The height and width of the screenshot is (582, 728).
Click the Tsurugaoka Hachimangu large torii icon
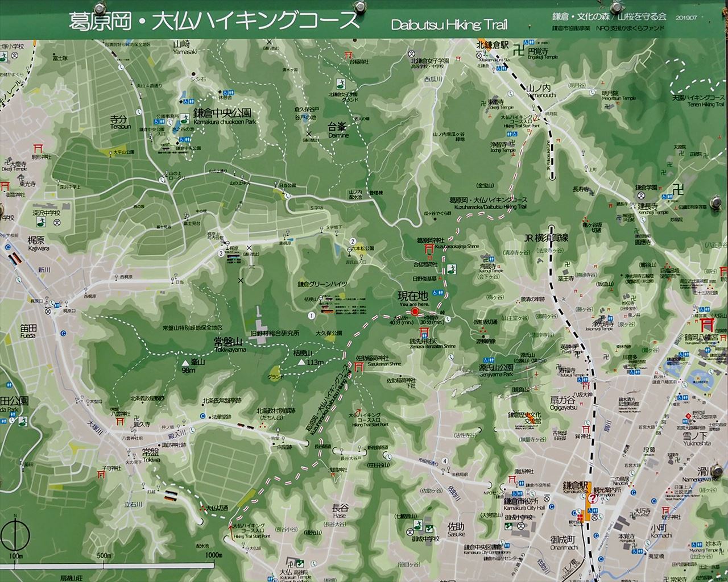(x=709, y=325)
